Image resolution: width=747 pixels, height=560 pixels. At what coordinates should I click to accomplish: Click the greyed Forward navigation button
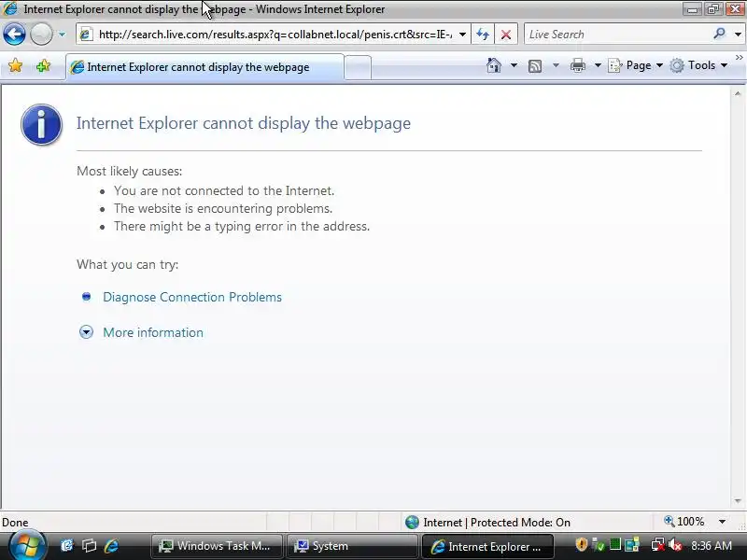pyautogui.click(x=41, y=35)
